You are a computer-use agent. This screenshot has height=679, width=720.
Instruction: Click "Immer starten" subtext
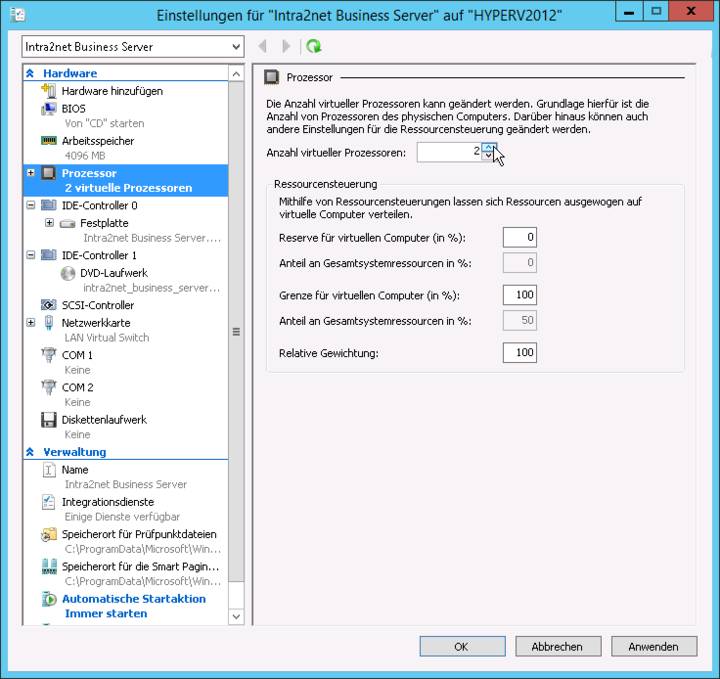coord(106,613)
